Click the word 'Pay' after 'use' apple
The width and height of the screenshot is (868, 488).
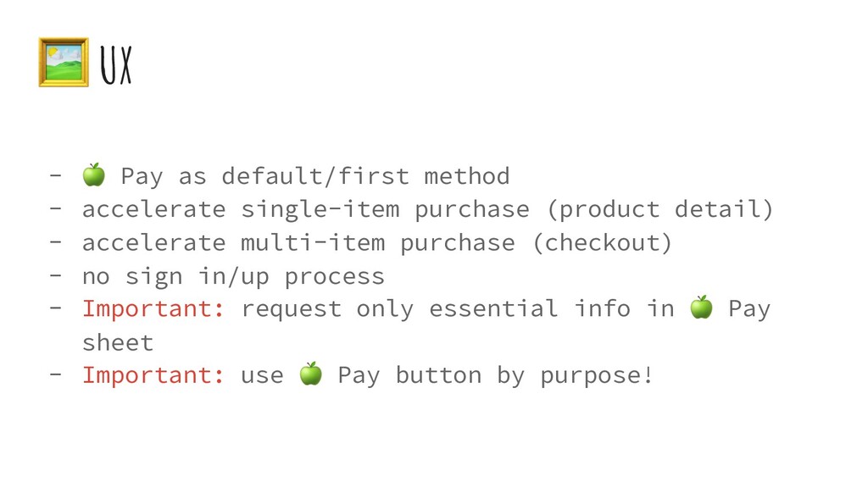(x=359, y=376)
